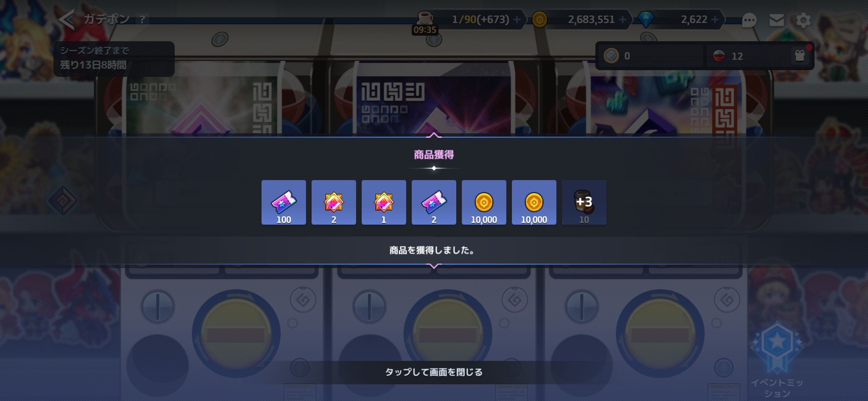This screenshot has height=401, width=868.
Task: Expand the +3 additional rewards tile
Action: (x=584, y=202)
